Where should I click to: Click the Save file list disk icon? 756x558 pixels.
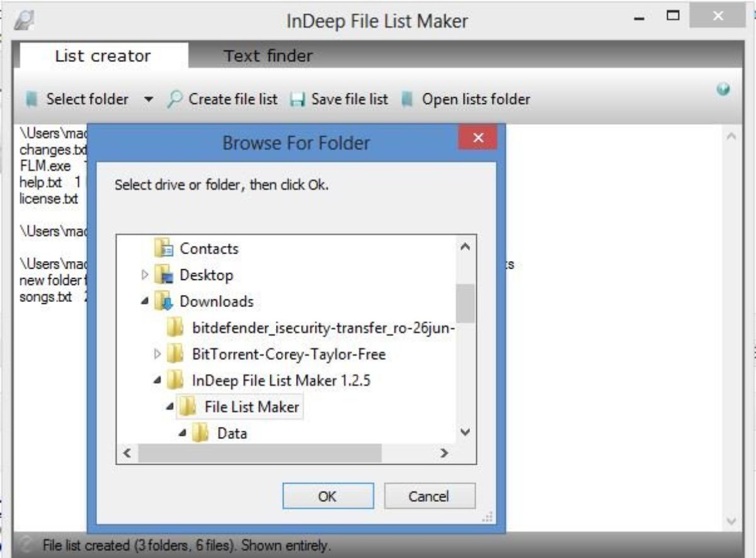(298, 100)
